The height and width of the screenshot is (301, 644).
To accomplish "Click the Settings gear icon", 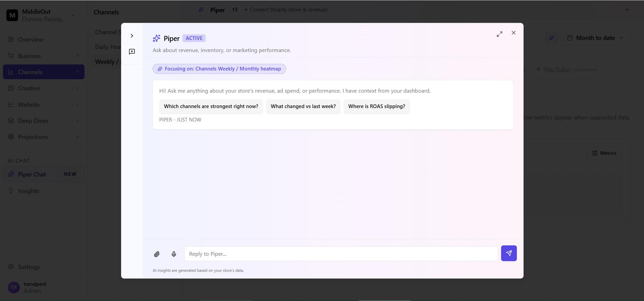I will pyautogui.click(x=11, y=267).
